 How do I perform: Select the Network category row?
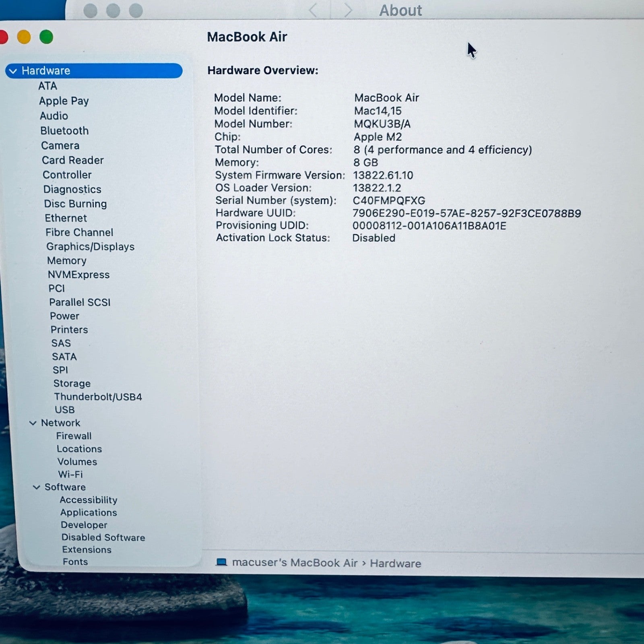61,423
